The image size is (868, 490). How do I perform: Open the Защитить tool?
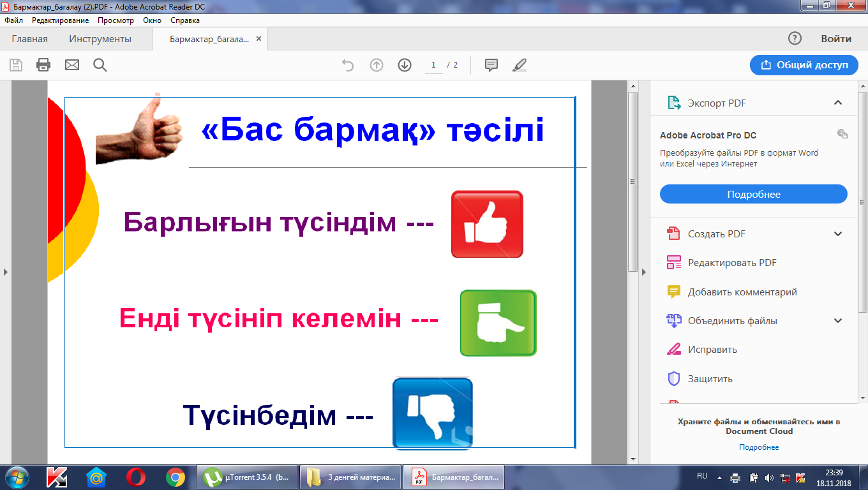[710, 378]
